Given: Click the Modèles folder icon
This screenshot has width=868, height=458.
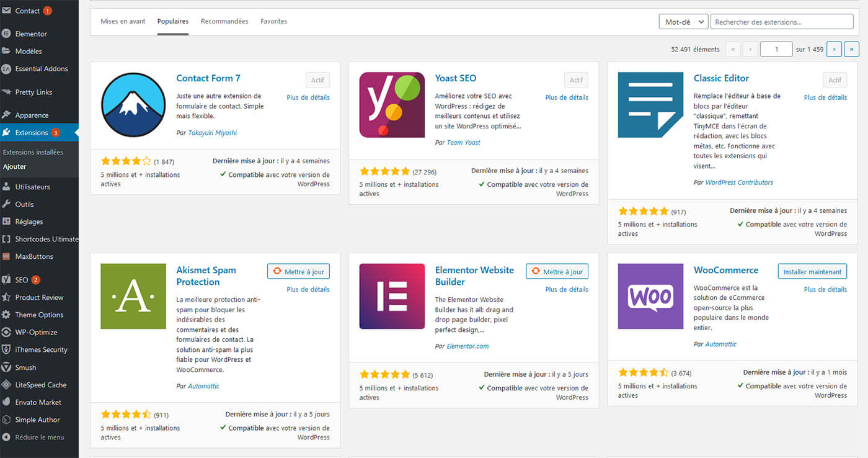Looking at the screenshot, I should pos(6,51).
